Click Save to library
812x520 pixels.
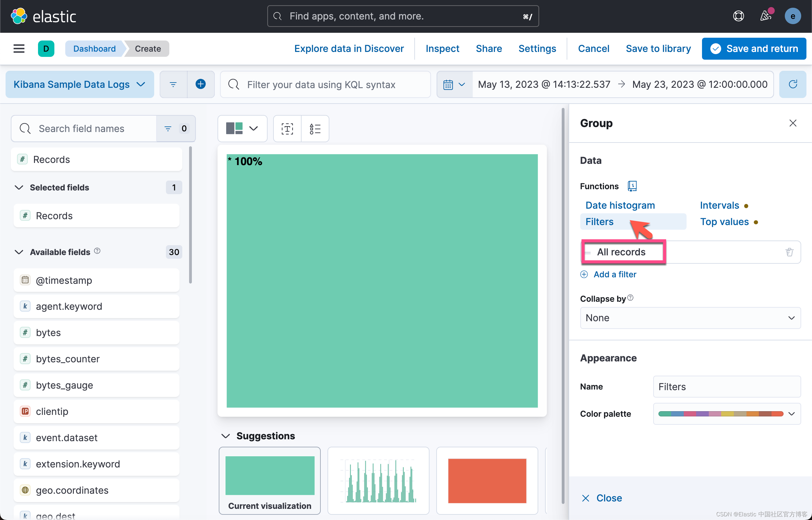point(658,49)
